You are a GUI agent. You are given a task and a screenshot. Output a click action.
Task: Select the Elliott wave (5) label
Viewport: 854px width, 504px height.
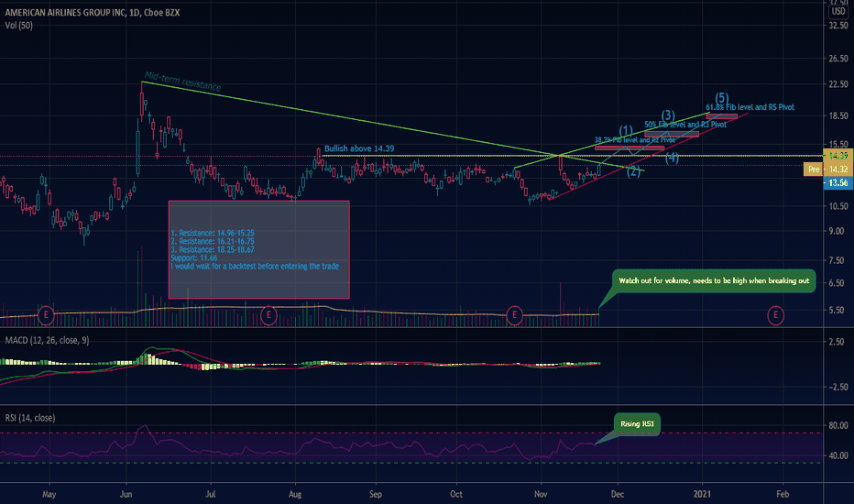(x=722, y=98)
